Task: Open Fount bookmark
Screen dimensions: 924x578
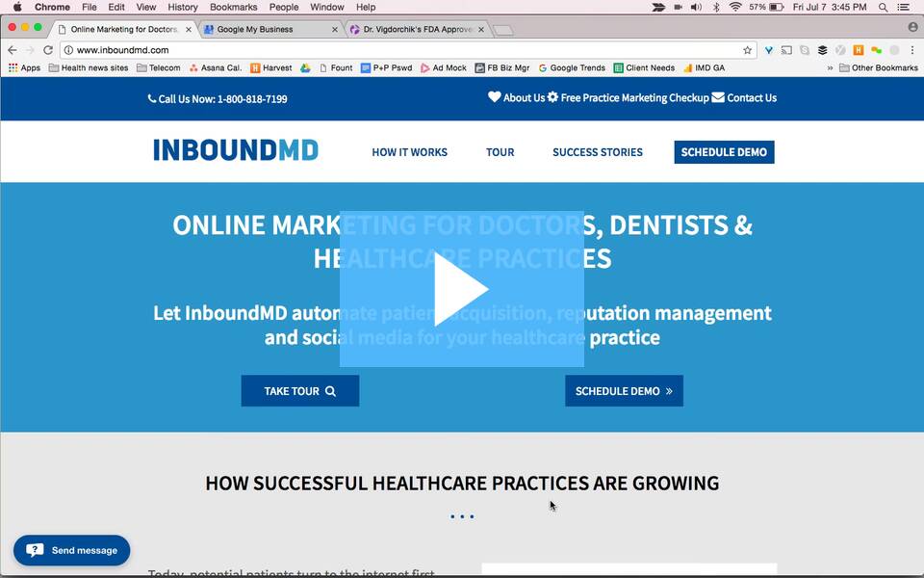Action: coord(336,67)
